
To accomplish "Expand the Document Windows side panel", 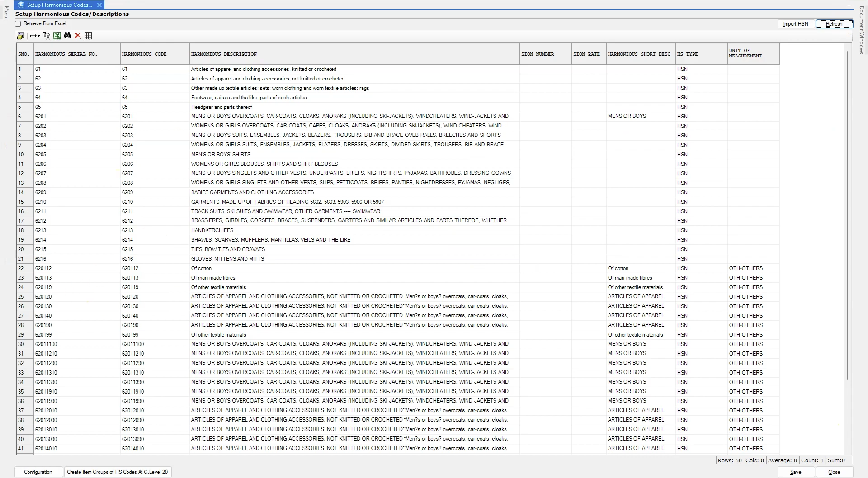I will (862, 30).
